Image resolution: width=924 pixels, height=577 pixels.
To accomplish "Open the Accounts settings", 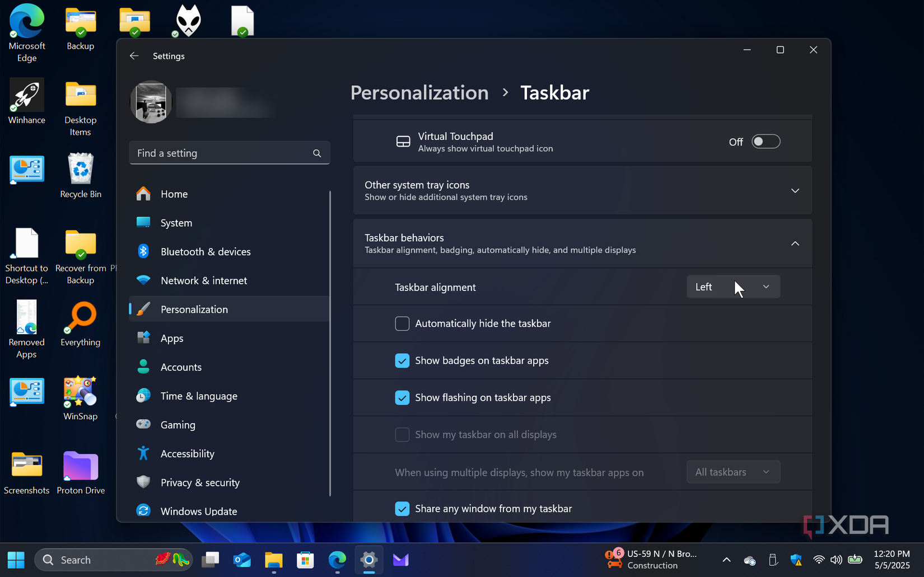I will pyautogui.click(x=229, y=367).
